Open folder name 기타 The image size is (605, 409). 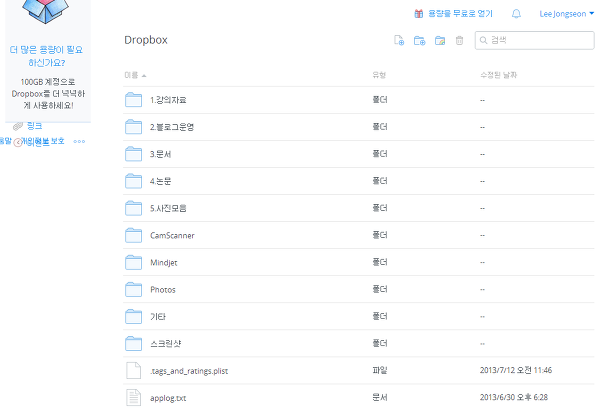click(158, 317)
